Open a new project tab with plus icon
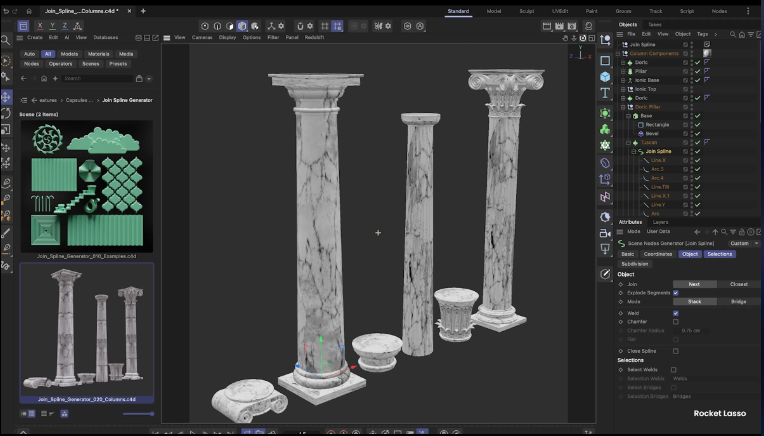The image size is (764, 436). coord(143,11)
